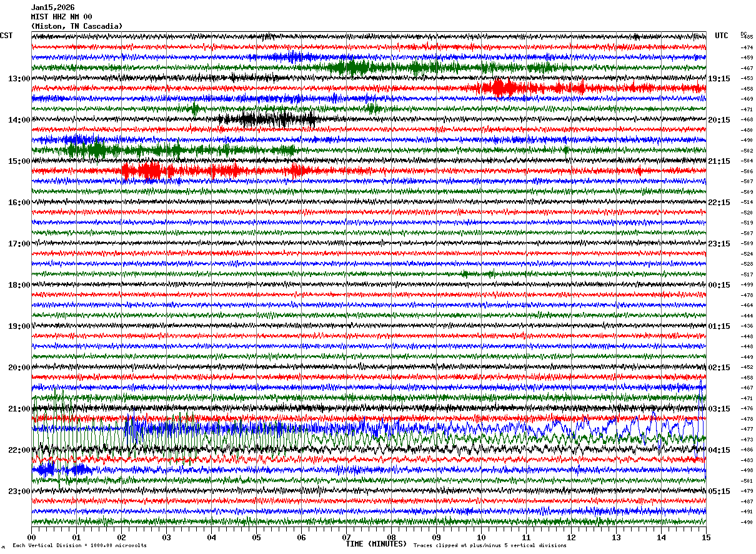The width and height of the screenshot is (756, 554).
Task: Click the large black burst on 14:00 trace
Action: (269, 118)
